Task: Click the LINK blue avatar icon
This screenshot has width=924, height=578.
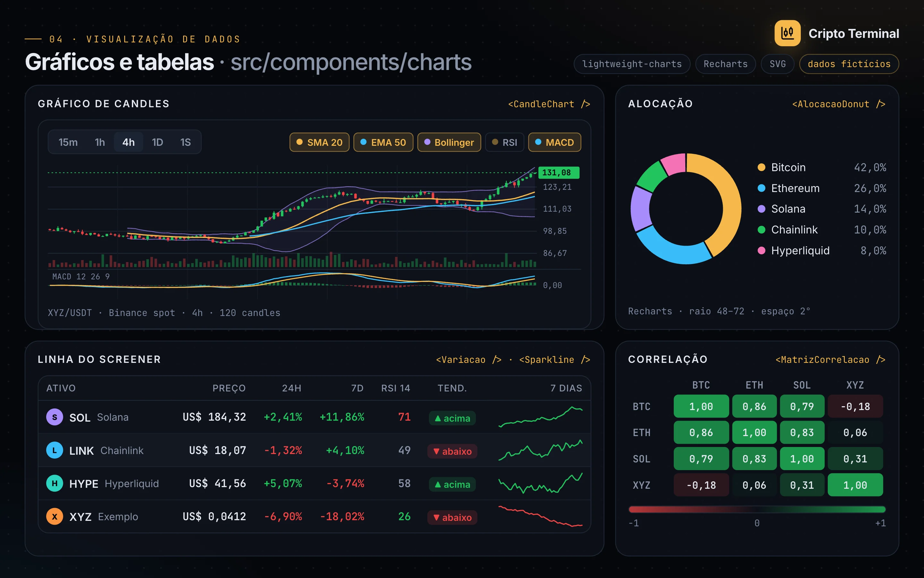Action: coord(55,450)
